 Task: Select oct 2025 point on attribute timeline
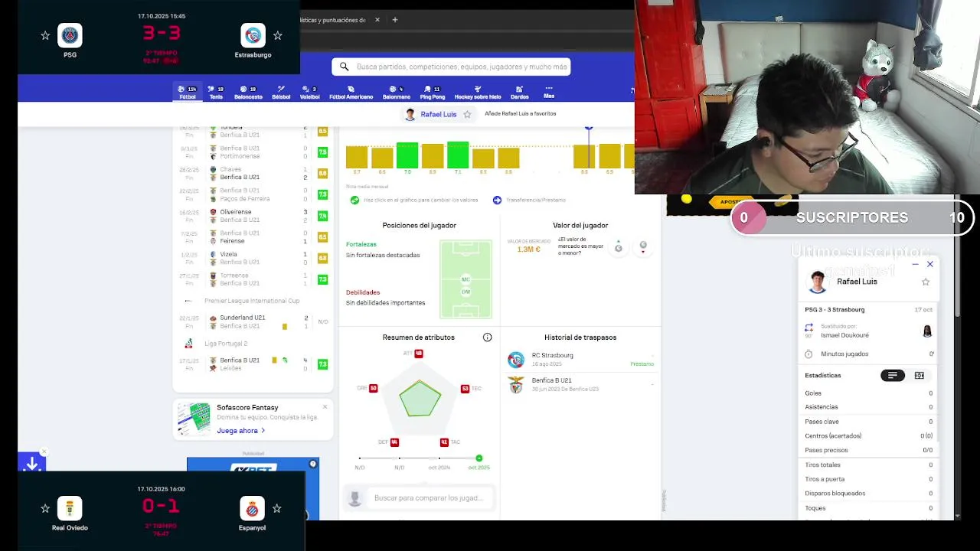tap(479, 458)
